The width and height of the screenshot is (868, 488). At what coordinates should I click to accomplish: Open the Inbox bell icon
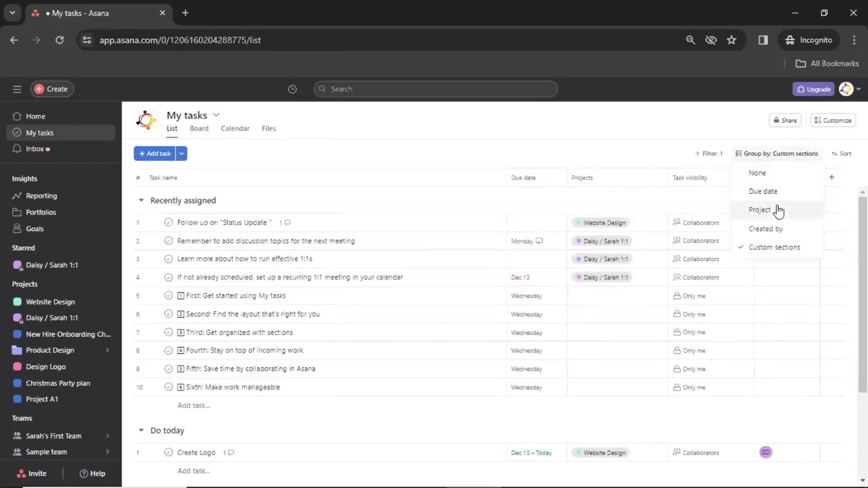(17, 149)
